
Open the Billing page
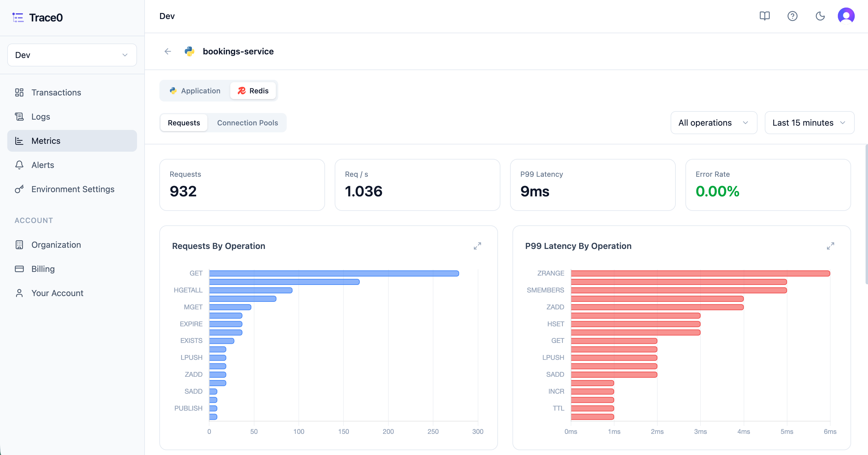[x=72, y=269]
